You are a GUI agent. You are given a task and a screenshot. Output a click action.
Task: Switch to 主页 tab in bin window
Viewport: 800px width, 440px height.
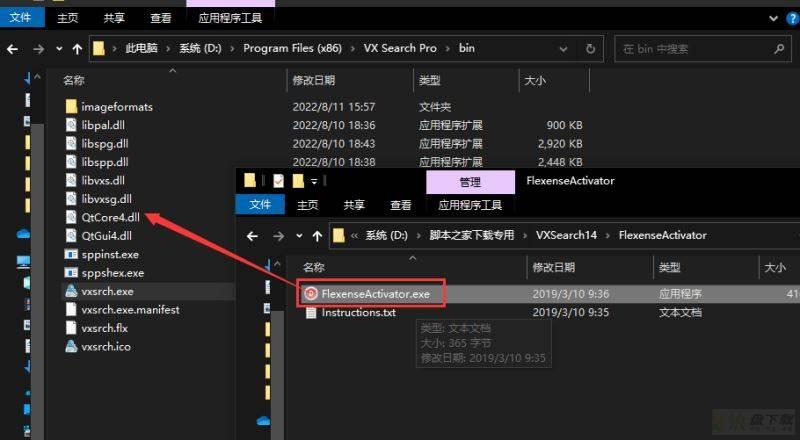(68, 18)
